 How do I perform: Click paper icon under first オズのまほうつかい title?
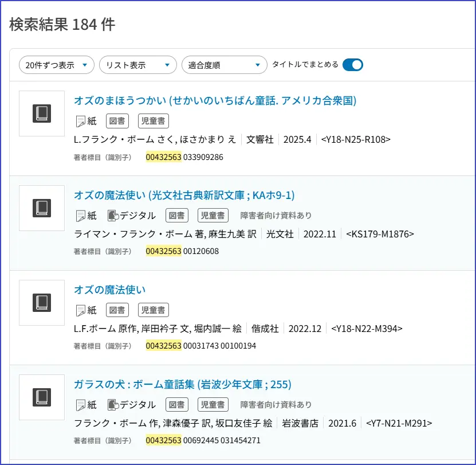pyautogui.click(x=81, y=121)
